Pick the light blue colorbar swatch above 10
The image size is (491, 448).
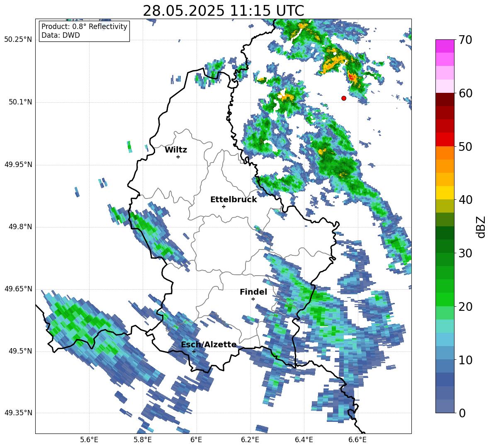click(445, 339)
